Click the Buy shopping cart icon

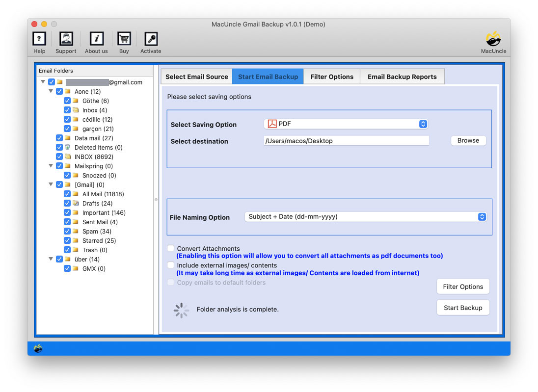[x=124, y=39]
